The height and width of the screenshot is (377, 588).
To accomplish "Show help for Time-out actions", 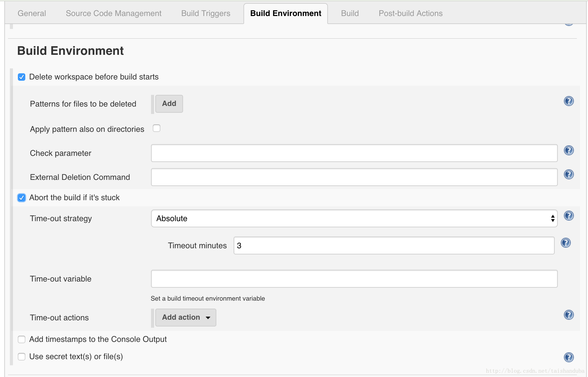I will 569,315.
